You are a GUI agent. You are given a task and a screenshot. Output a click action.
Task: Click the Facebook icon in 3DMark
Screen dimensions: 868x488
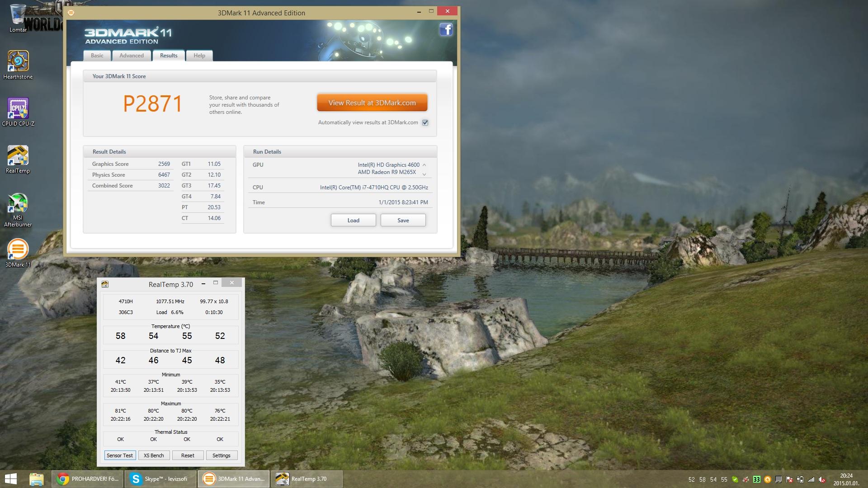coord(446,30)
